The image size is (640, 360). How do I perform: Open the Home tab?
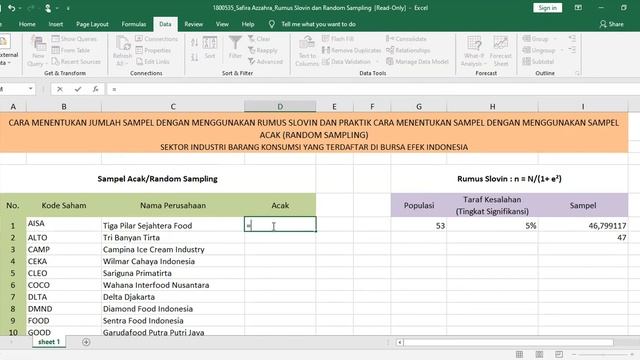click(27, 24)
